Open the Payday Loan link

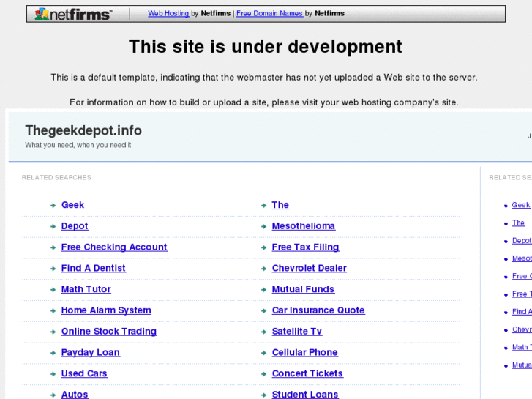coord(91,352)
